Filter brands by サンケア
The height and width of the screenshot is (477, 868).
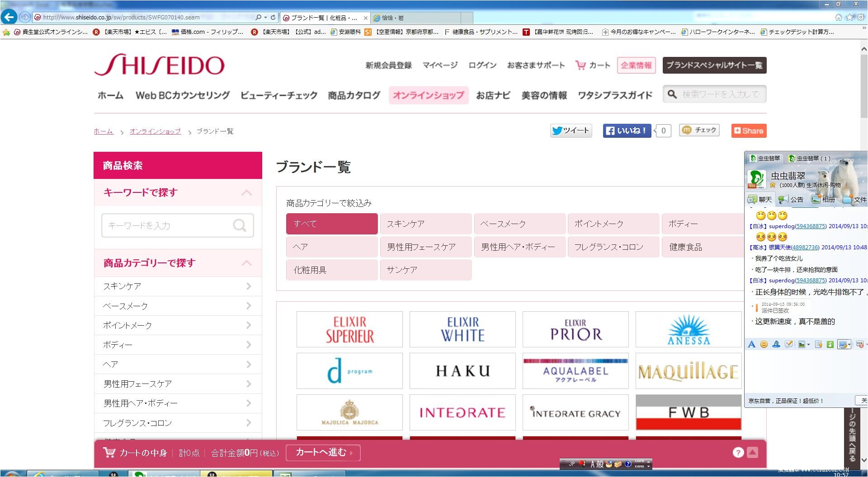(x=426, y=270)
